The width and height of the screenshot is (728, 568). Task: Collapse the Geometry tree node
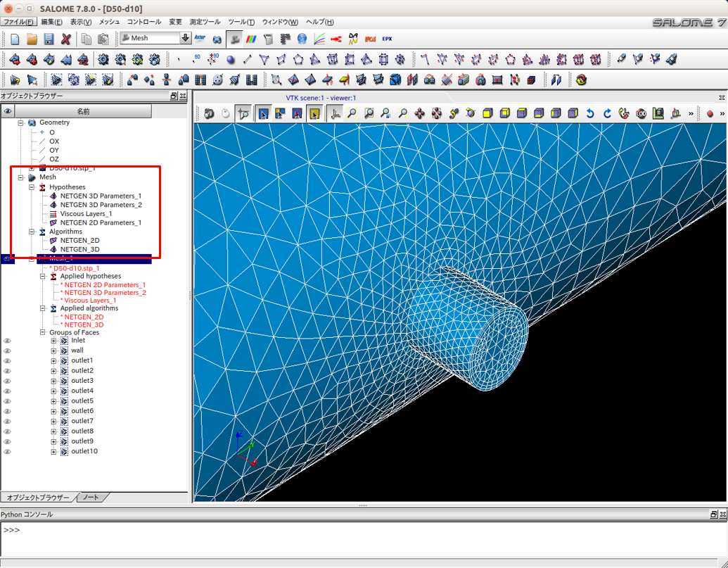point(21,122)
